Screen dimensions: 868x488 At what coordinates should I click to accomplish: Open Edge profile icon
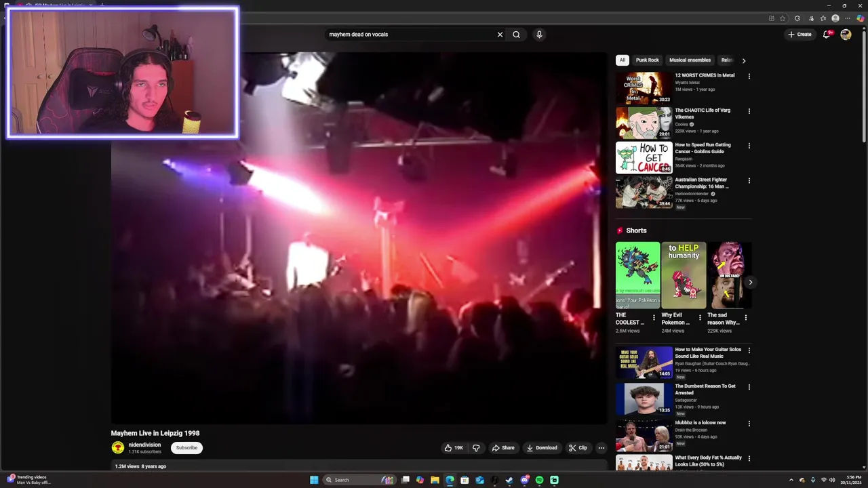click(835, 18)
